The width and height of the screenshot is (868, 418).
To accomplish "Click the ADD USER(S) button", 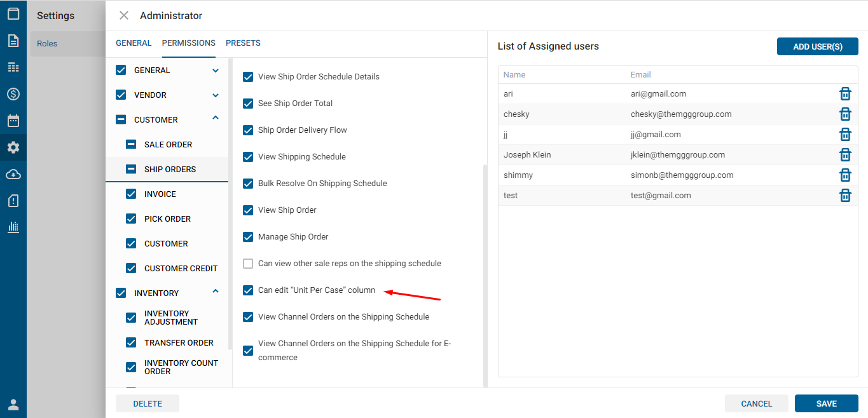I will 817,46.
